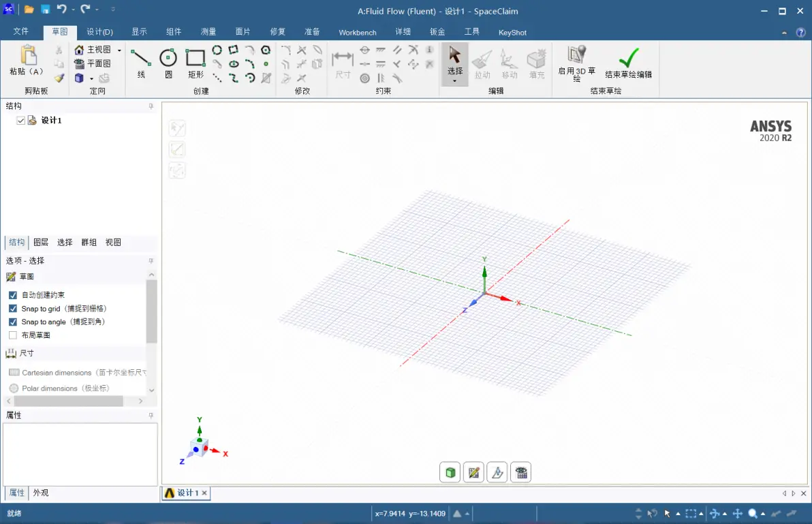The width and height of the screenshot is (812, 524).
Task: Click the x y coordinates in status bar
Action: (410, 514)
